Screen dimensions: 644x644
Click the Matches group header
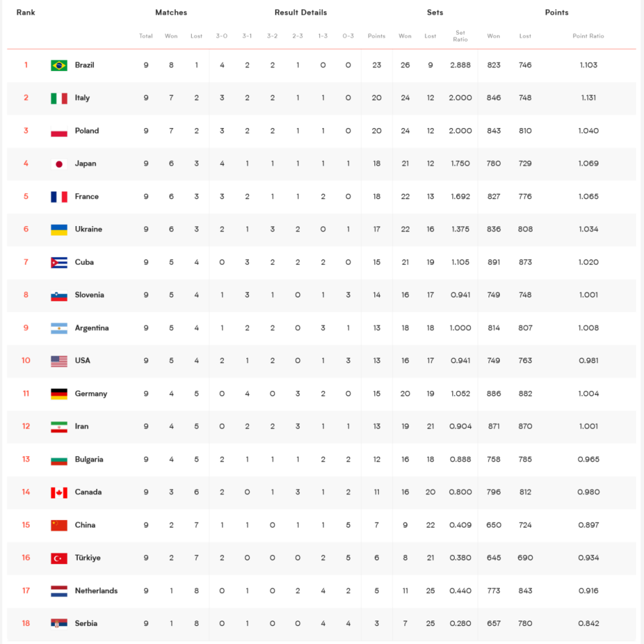point(171,12)
